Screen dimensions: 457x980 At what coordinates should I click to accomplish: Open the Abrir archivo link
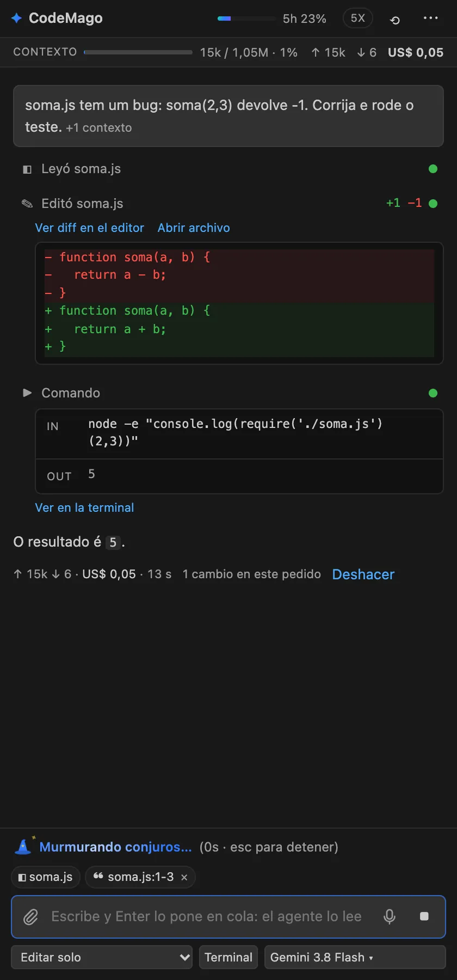194,228
